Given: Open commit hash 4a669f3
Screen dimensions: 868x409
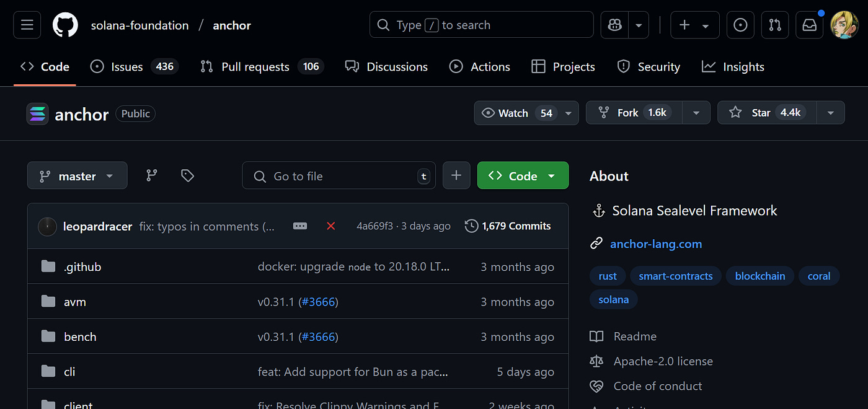Looking at the screenshot, I should 374,226.
